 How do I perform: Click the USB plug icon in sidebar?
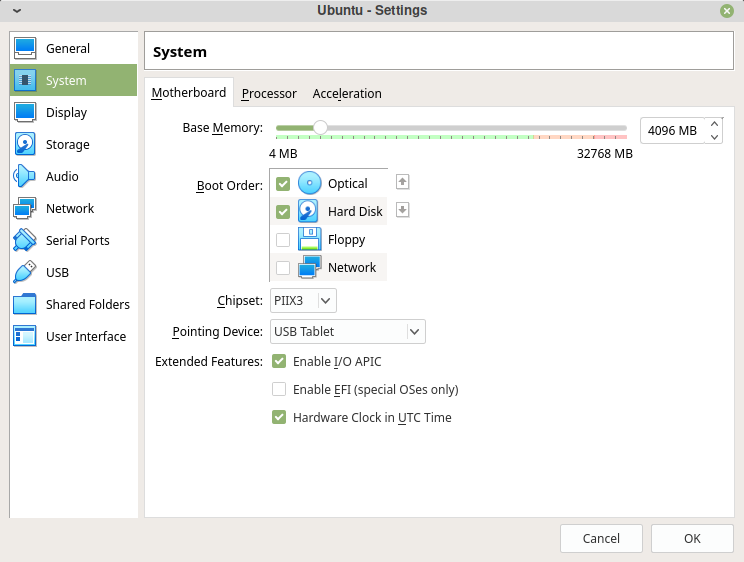pos(25,272)
